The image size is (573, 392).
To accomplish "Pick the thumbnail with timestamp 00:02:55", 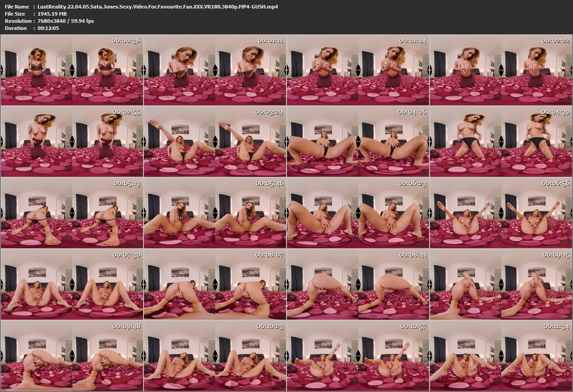I will tap(72, 142).
